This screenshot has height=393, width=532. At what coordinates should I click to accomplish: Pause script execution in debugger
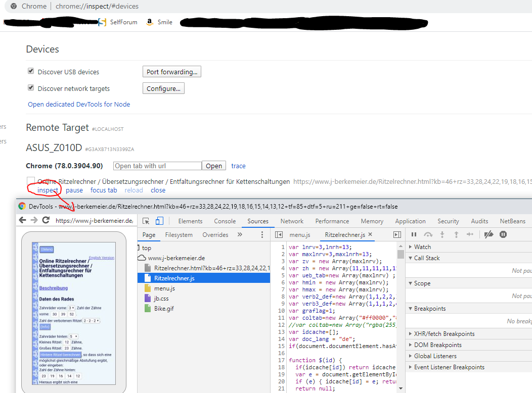tap(414, 234)
